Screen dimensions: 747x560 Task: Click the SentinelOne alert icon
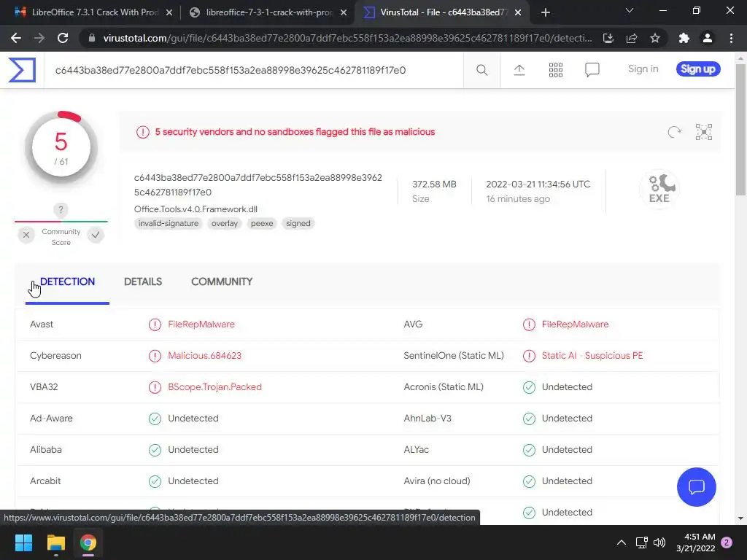tap(529, 356)
